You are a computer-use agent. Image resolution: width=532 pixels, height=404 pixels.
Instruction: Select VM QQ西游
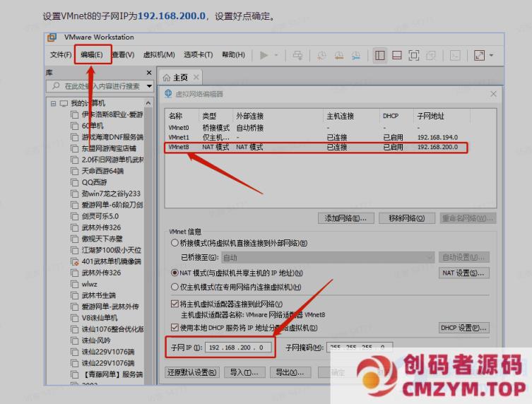coord(89,182)
